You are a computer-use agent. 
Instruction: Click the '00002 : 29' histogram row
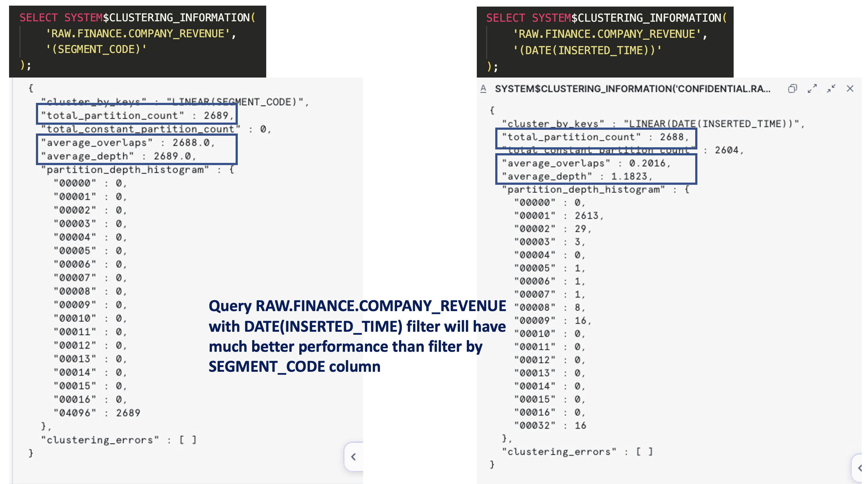pyautogui.click(x=553, y=229)
